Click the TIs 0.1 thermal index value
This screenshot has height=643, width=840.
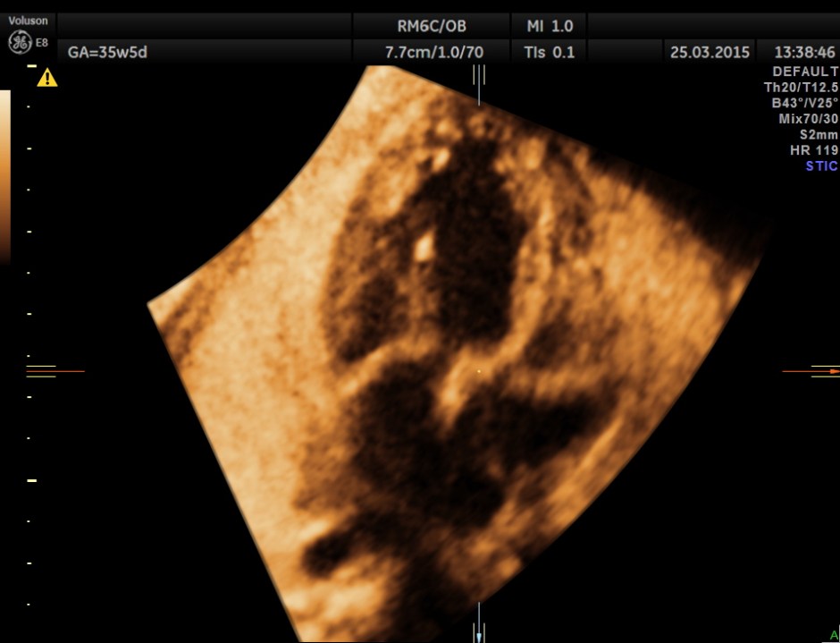[x=549, y=52]
